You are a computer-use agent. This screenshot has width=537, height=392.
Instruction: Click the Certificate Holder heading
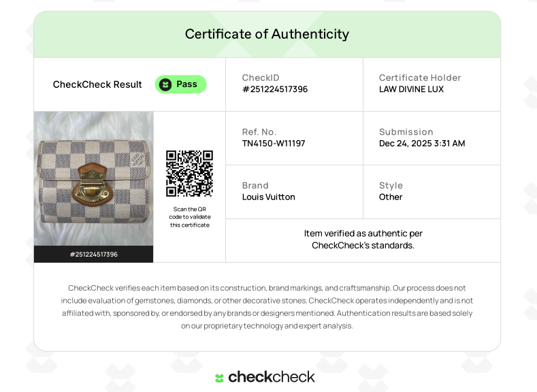tap(420, 78)
